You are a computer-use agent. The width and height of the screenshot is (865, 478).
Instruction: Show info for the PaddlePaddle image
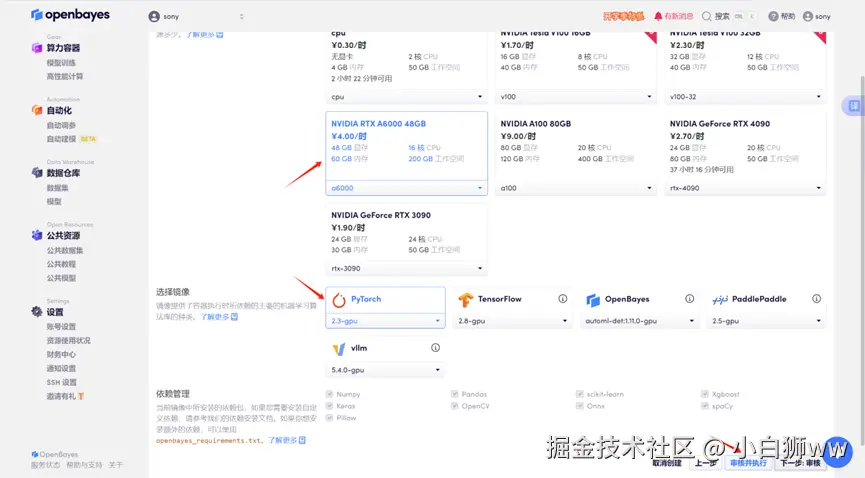coord(816,299)
